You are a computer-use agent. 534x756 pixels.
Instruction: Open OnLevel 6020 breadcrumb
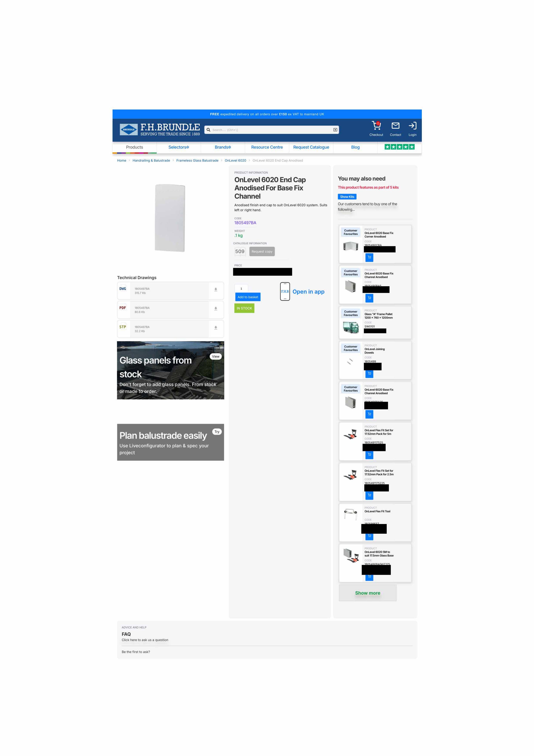coord(235,161)
